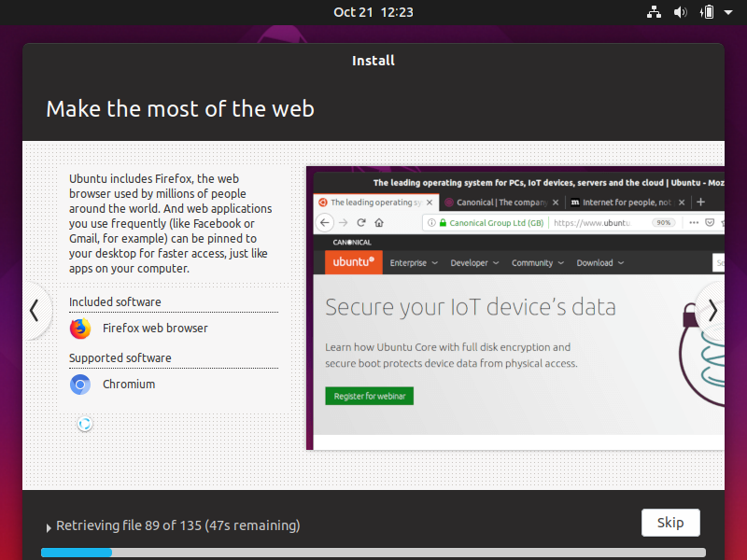Click the green padlock security icon
747x560 pixels.
coord(443,222)
